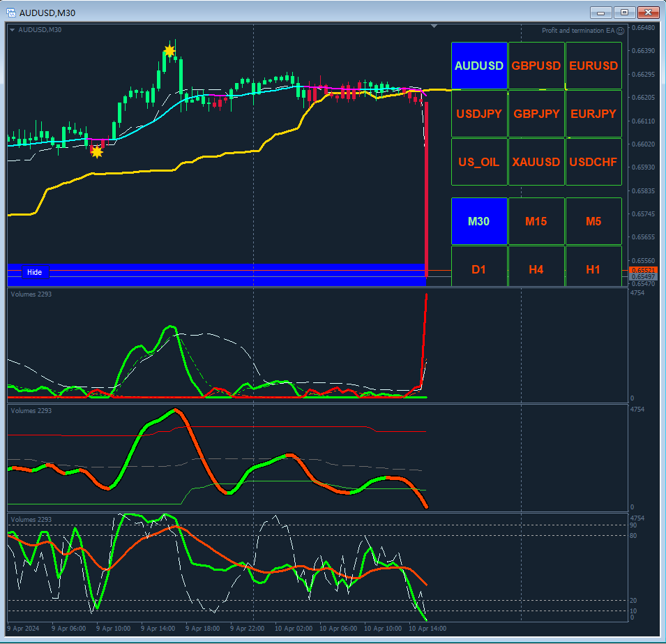Screen dimensions: 666x644
Task: Select the XAUUSD symbol button
Action: pyautogui.click(x=536, y=162)
